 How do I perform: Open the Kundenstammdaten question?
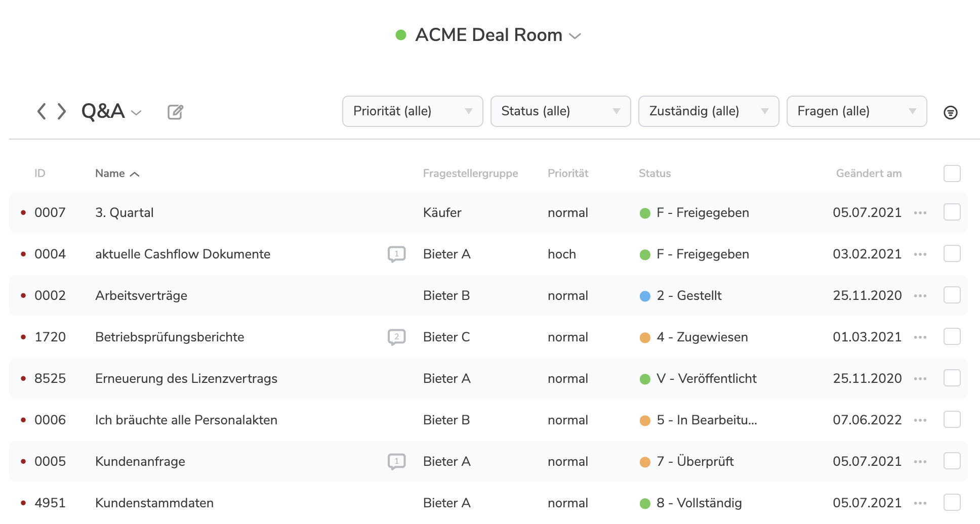154,503
